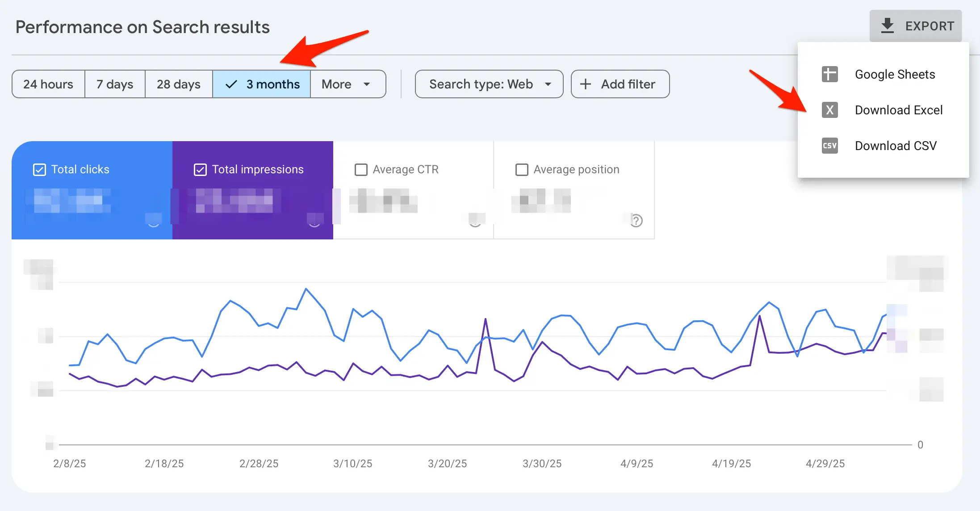Click the Excel X icon
980x511 pixels.
(x=829, y=110)
